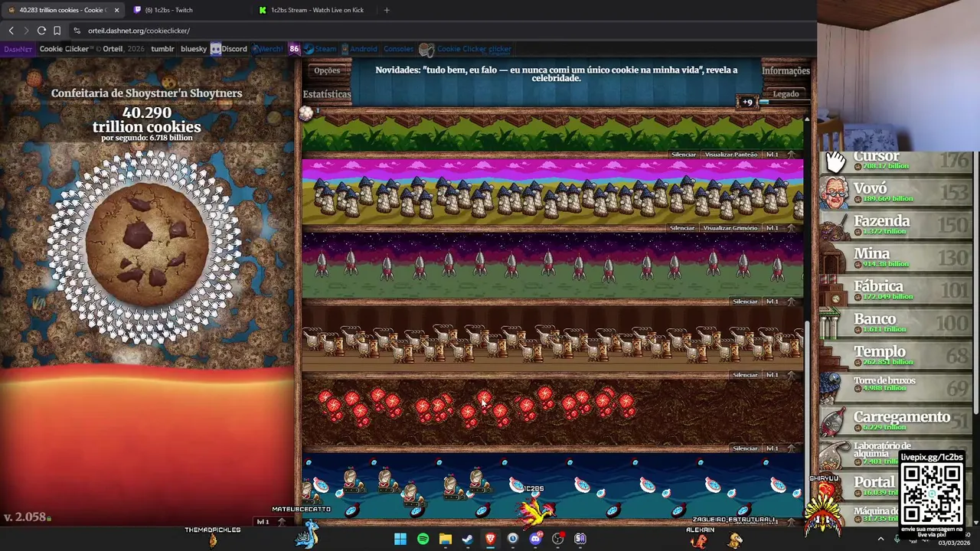Image resolution: width=980 pixels, height=551 pixels.
Task: Buy a Templo building
Action: (897, 356)
